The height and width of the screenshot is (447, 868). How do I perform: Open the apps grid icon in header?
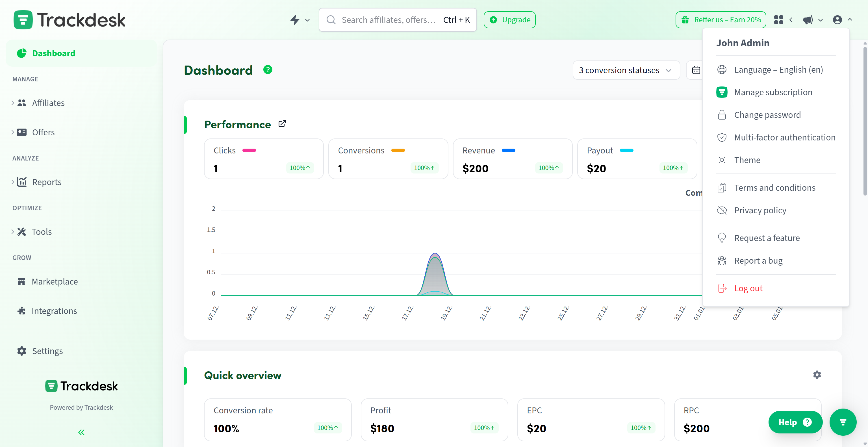[x=778, y=20]
